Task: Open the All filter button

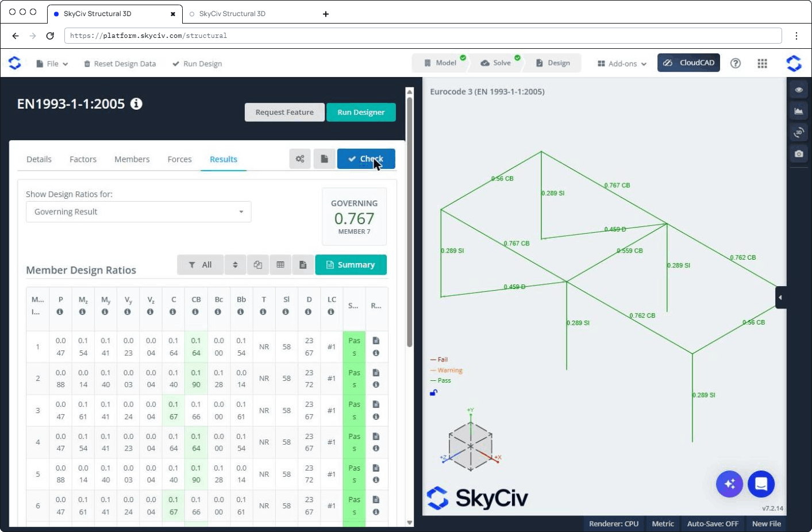Action: point(201,265)
